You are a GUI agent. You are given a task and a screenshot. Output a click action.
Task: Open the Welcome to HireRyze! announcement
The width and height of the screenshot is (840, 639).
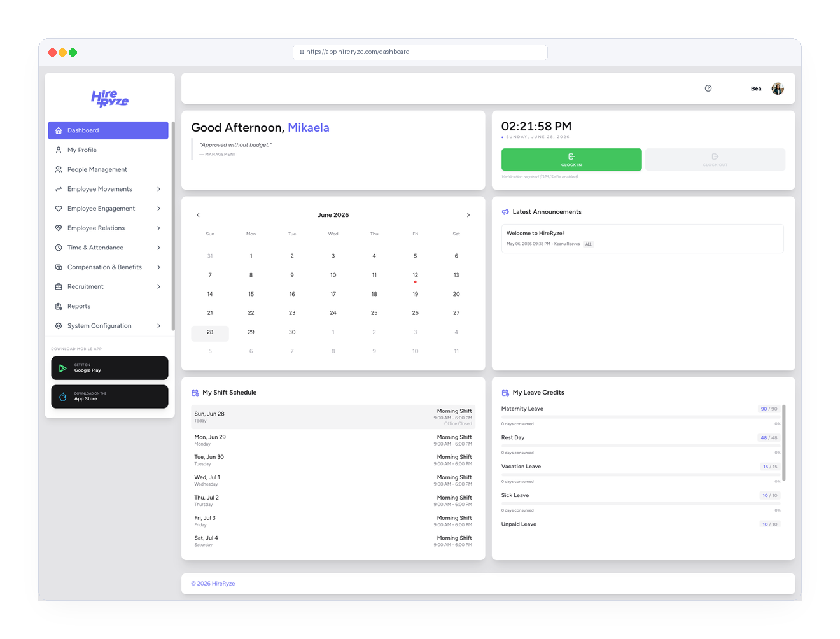643,239
